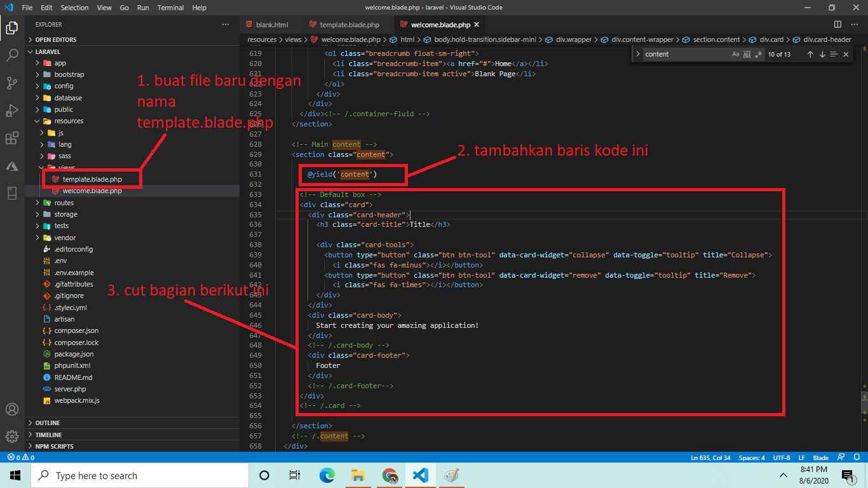
Task: Close the find widget
Action: coord(846,54)
